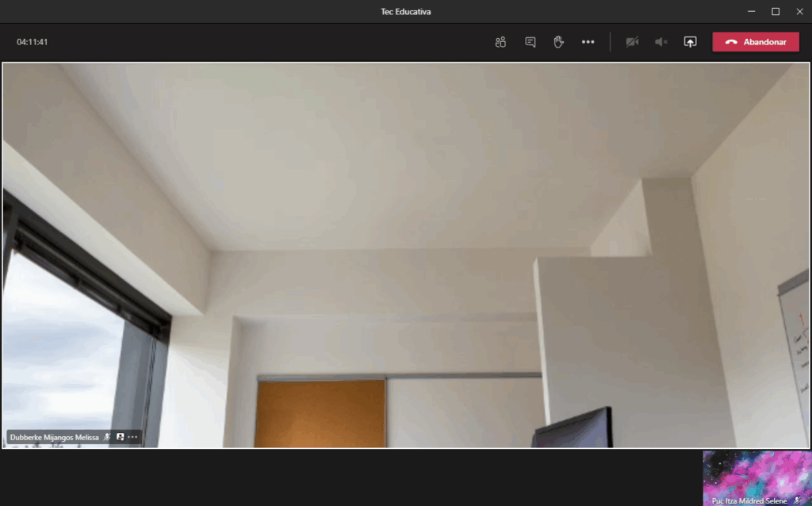Screen dimensions: 812x506
Task: Click the spotlight icon beside Melissa's name
Action: click(121, 437)
